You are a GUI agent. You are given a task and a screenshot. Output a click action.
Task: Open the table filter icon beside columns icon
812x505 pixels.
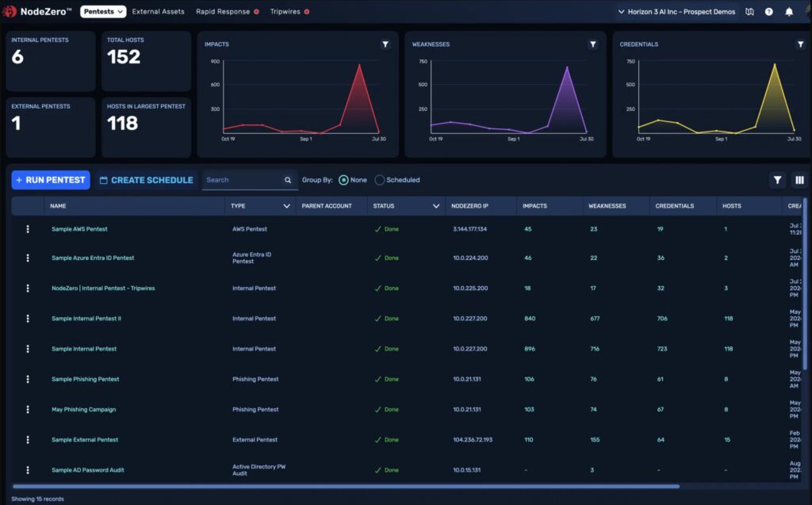click(x=777, y=180)
